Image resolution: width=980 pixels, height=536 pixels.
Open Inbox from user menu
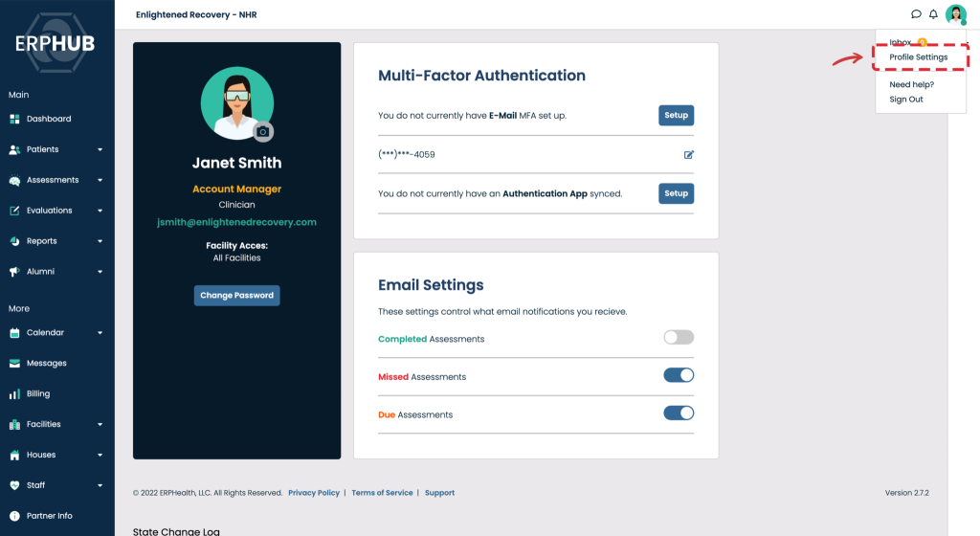point(900,42)
